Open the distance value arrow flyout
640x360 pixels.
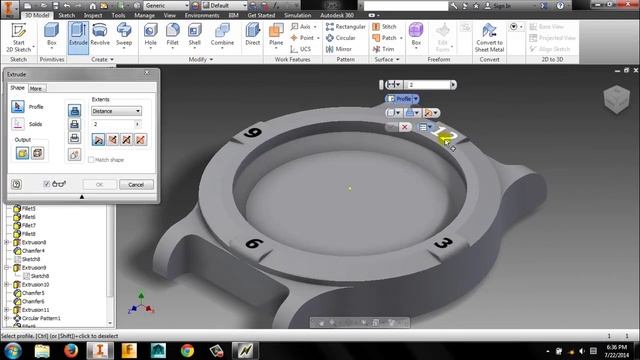click(138, 124)
